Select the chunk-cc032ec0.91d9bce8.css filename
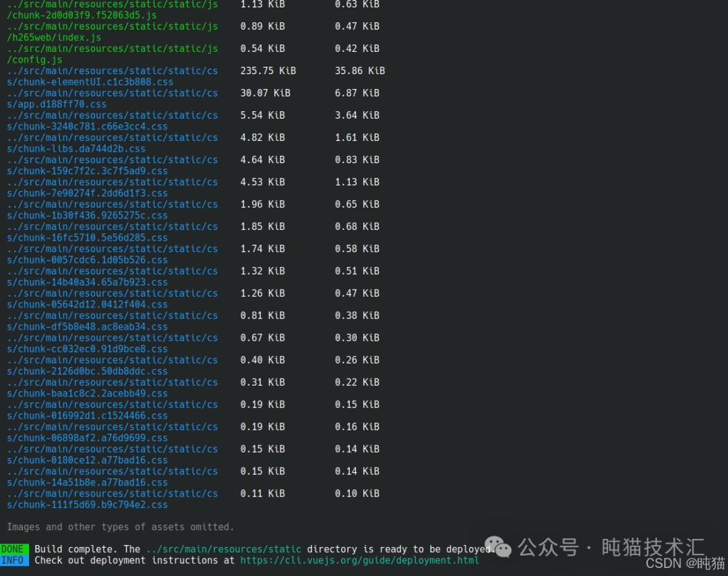 tap(92, 349)
